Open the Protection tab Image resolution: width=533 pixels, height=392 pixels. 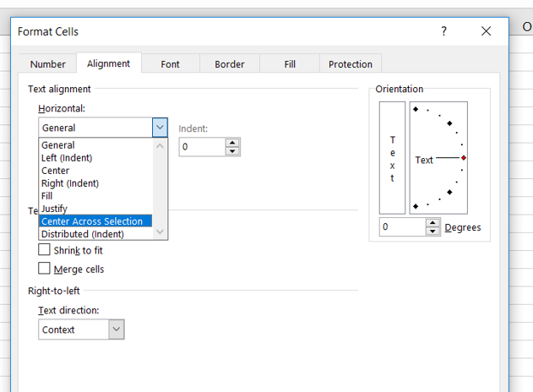point(350,64)
